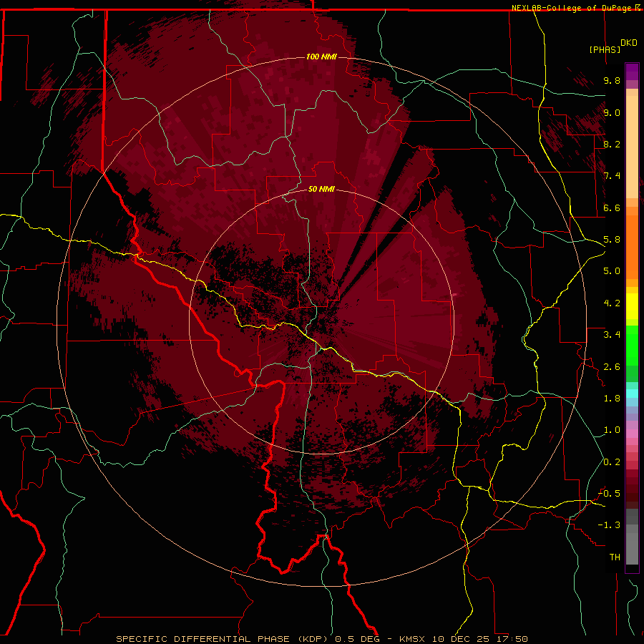The width and height of the screenshot is (644, 644).
Task: Click the '7.4' scale value
Action: tap(612, 176)
